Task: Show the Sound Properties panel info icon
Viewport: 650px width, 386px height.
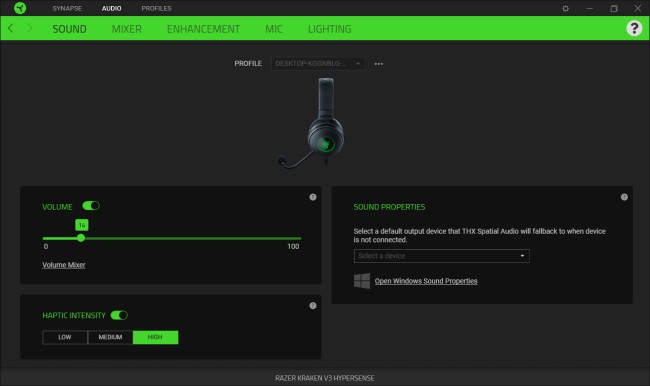Action: point(624,197)
